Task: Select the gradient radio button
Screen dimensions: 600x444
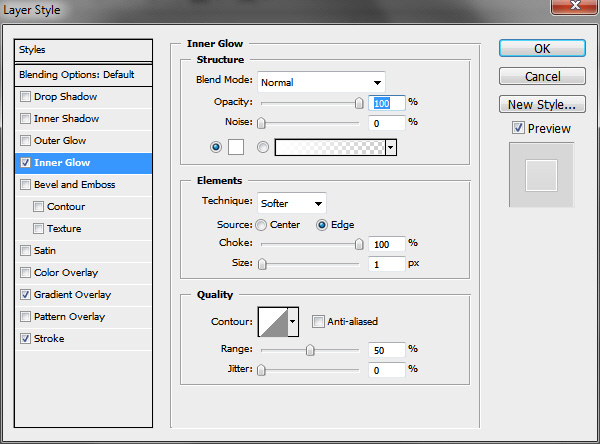Action: 262,147
